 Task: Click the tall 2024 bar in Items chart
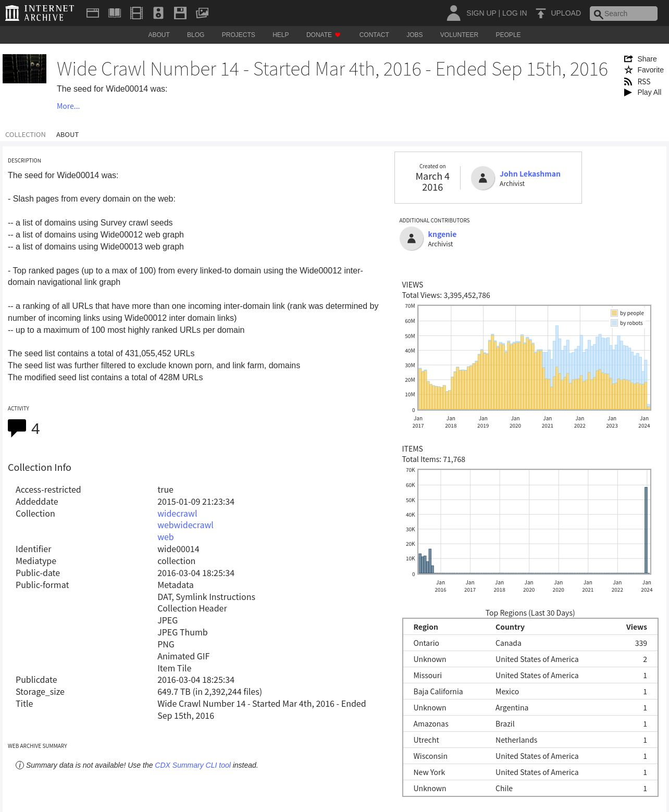tap(646, 530)
